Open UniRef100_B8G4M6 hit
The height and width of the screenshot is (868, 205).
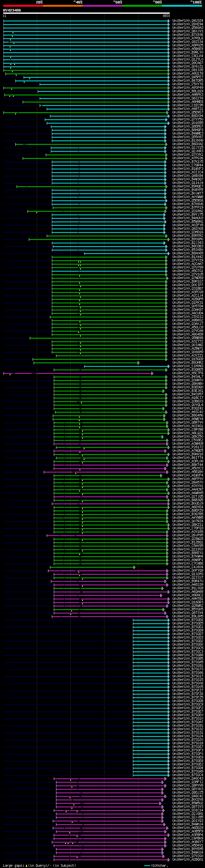coord(187,416)
